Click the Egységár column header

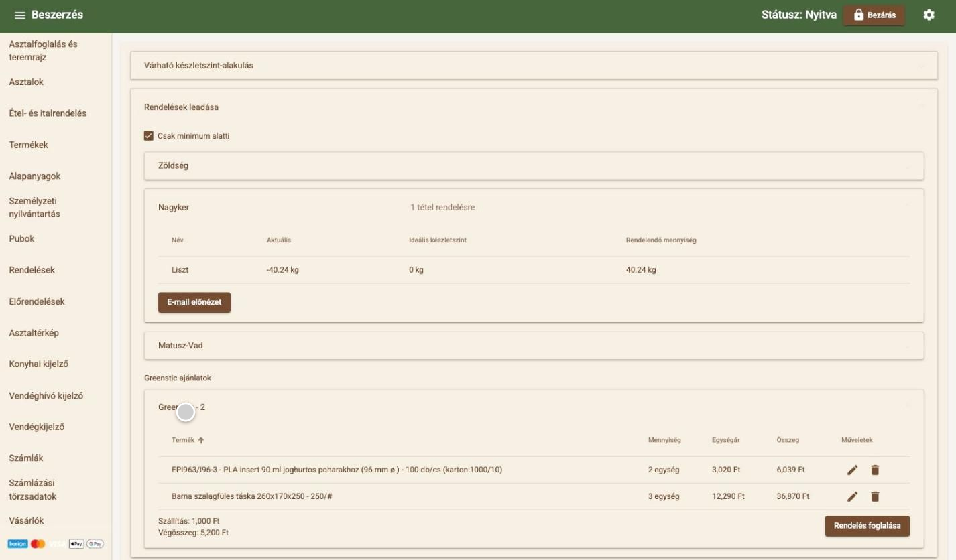(x=725, y=441)
